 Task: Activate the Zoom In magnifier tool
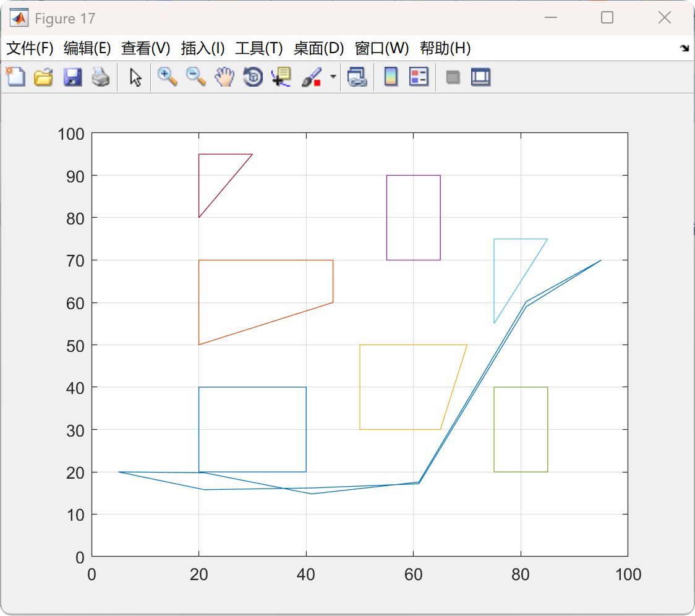tap(167, 77)
